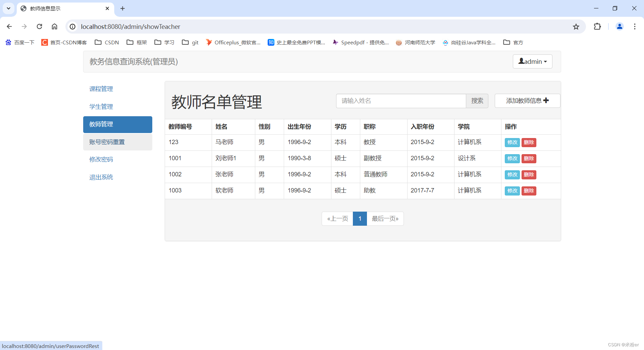Click 删除 for teacher 张老师
This screenshot has width=644, height=350.
[x=529, y=175]
